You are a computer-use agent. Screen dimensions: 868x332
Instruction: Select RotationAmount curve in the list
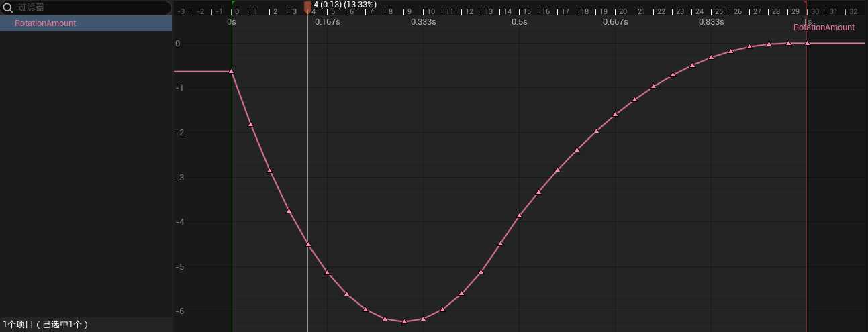pyautogui.click(x=46, y=23)
